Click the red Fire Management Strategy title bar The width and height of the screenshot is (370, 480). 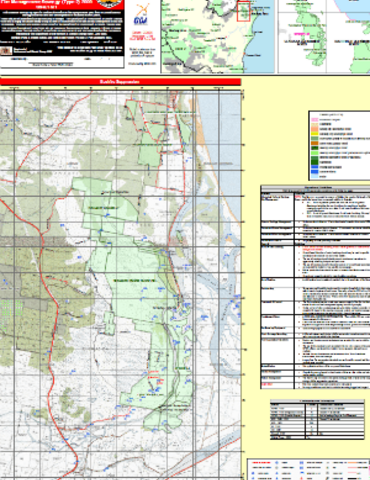62,4
